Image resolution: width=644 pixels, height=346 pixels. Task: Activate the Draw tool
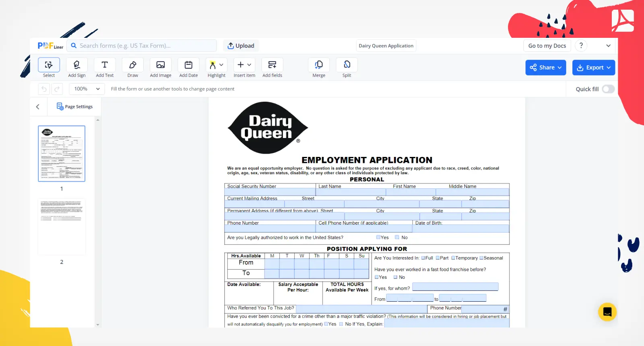pyautogui.click(x=132, y=68)
